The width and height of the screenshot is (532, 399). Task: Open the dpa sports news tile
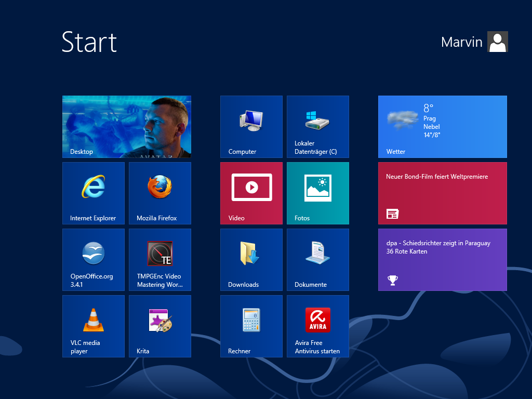pos(443,260)
